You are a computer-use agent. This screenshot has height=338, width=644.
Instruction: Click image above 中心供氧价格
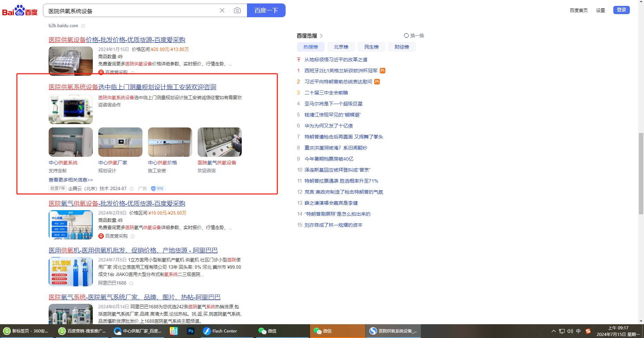coord(170,142)
